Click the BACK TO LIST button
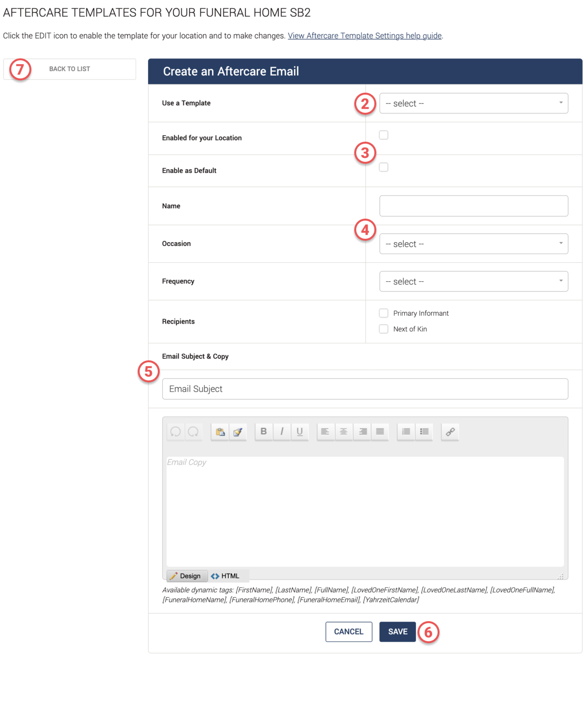This screenshot has width=588, height=704. tap(70, 69)
